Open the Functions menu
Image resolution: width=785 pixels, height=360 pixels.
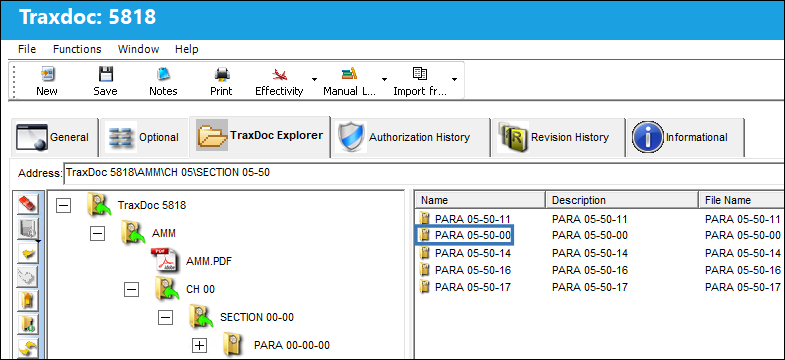click(77, 49)
